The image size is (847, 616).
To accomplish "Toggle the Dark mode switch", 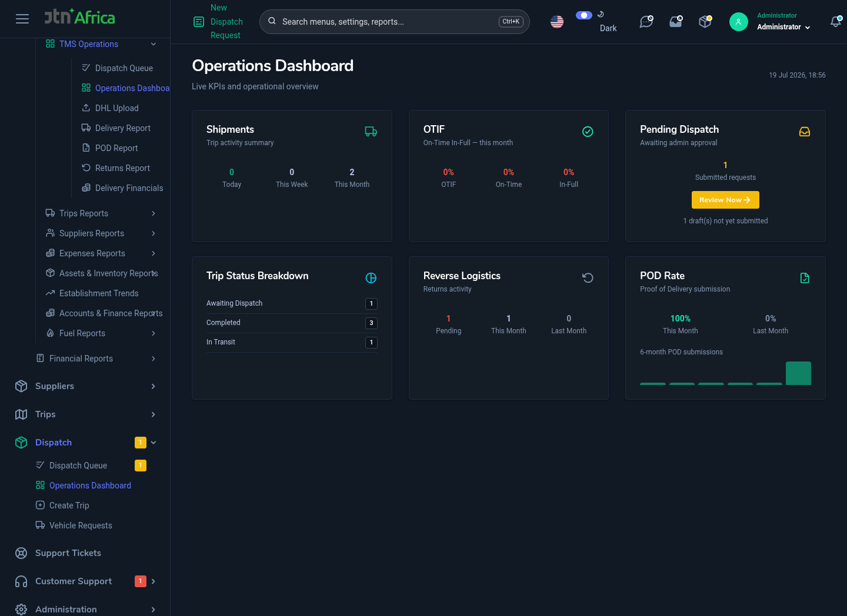I will [584, 15].
